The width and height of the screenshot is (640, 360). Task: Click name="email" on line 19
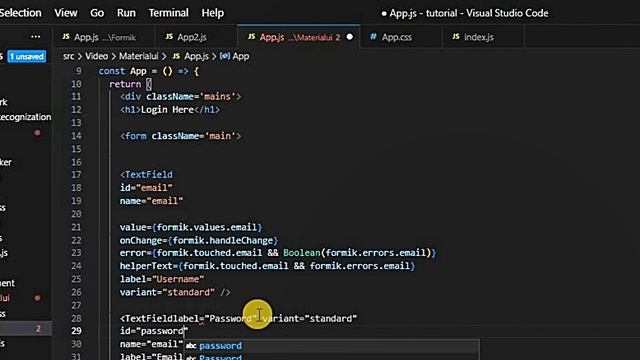(x=151, y=201)
